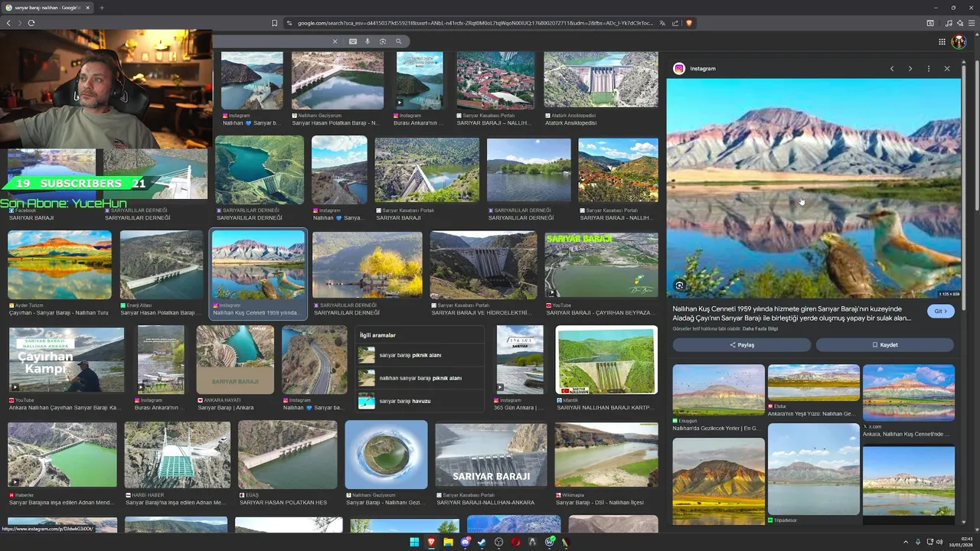980x551 pixels.
Task: Open the EÜAŞ SARIYAR HASAN POLATKAN HES image
Action: pyautogui.click(x=287, y=455)
